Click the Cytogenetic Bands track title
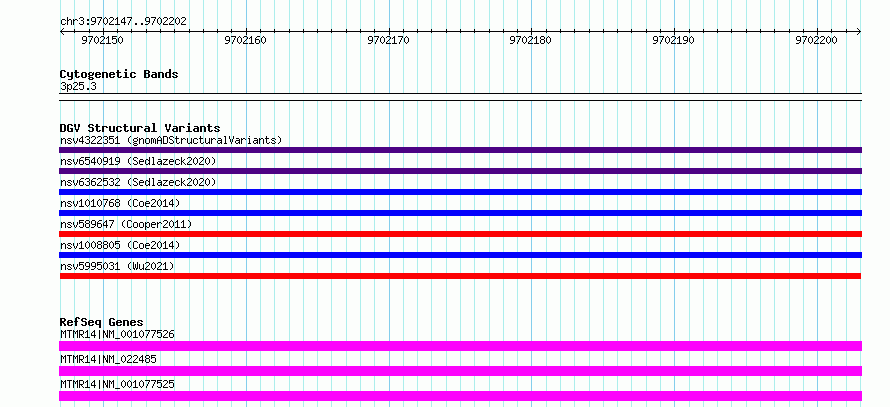The height and width of the screenshot is (407, 890). point(119,74)
